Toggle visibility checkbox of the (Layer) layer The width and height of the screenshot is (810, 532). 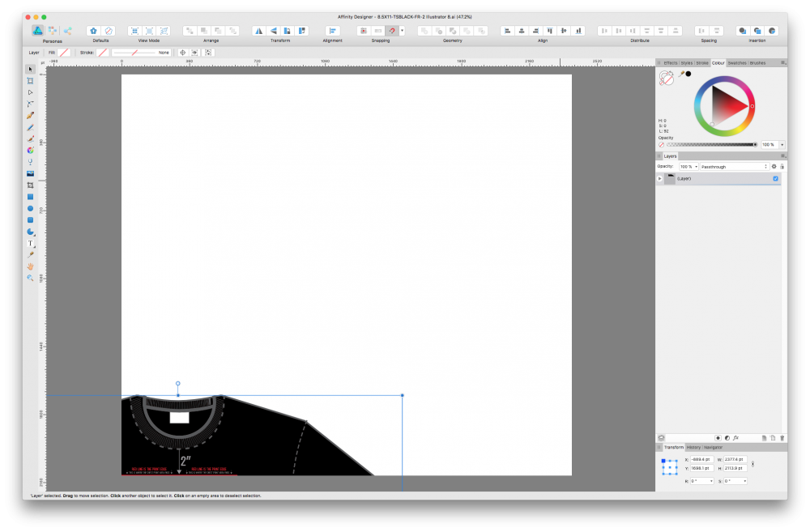[775, 178]
